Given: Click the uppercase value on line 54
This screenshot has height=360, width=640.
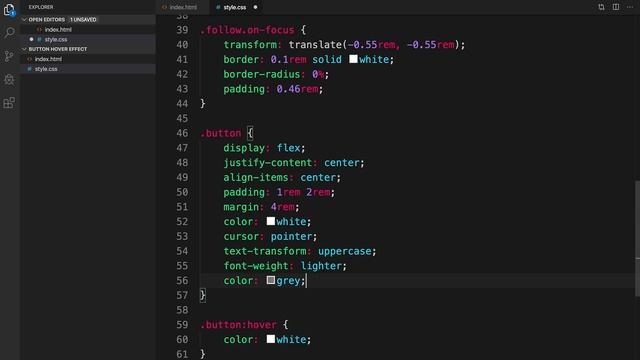Looking at the screenshot, I should tap(344, 251).
